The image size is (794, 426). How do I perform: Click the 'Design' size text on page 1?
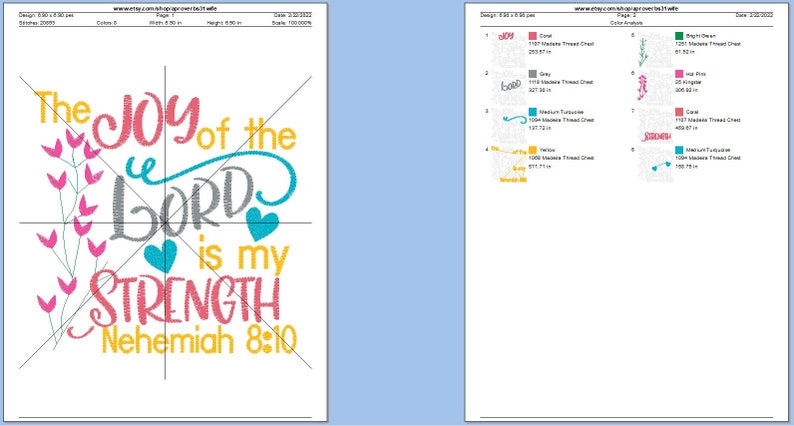(46, 16)
